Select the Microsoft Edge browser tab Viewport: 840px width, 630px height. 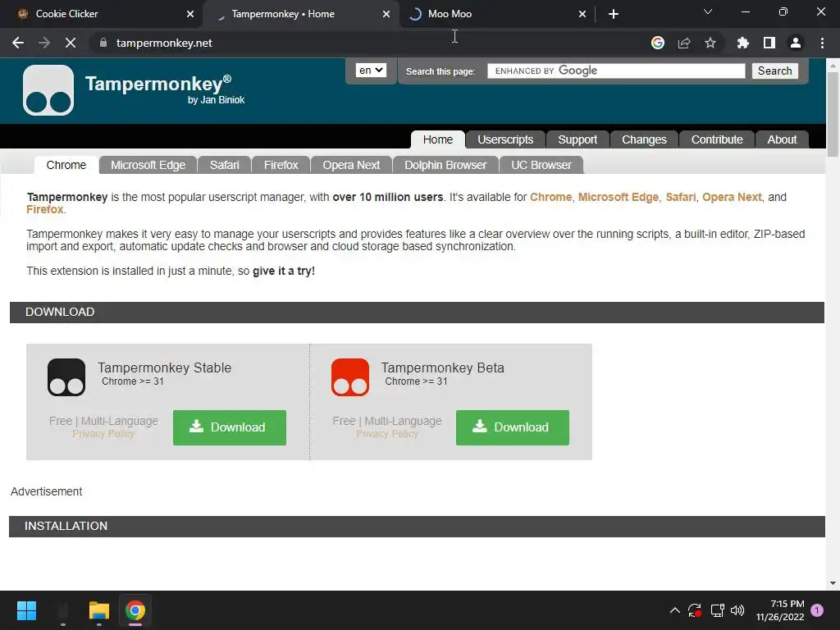pos(148,165)
